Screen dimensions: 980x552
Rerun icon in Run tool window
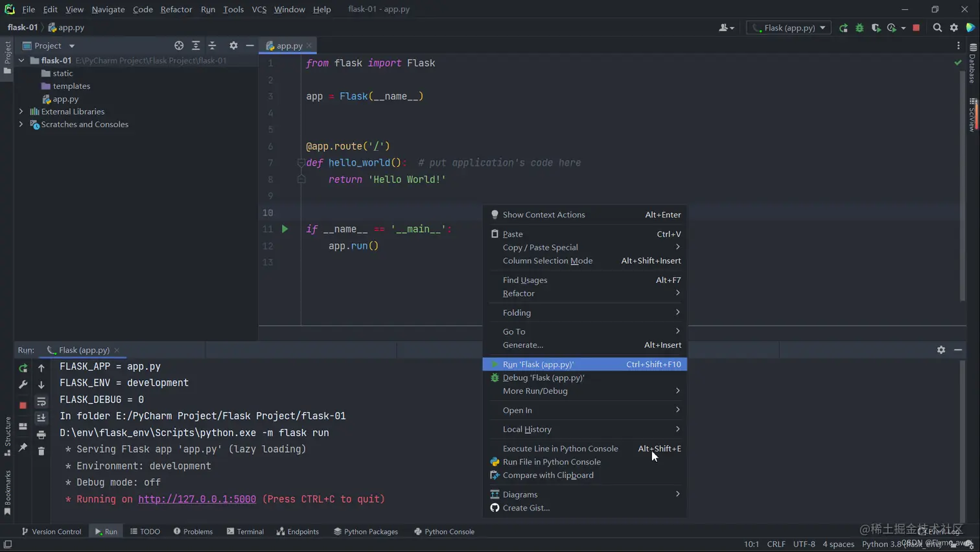pyautogui.click(x=23, y=368)
